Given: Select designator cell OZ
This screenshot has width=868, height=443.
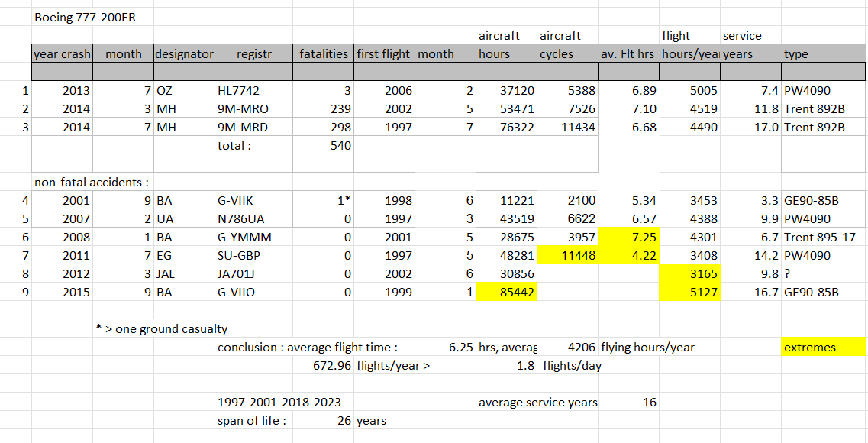Looking at the screenshot, I should point(184,90).
